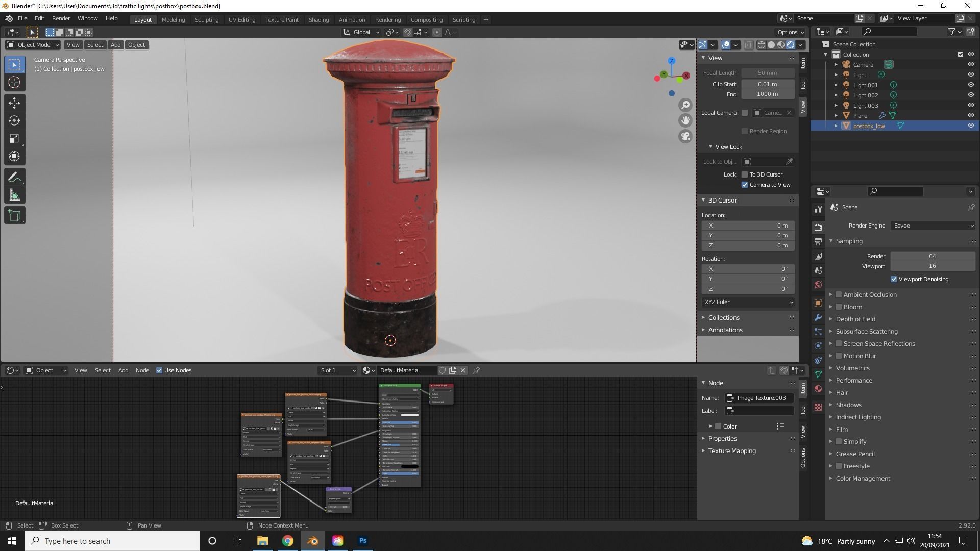Open the viewport Object menu
980x551 pixels.
tap(136, 45)
